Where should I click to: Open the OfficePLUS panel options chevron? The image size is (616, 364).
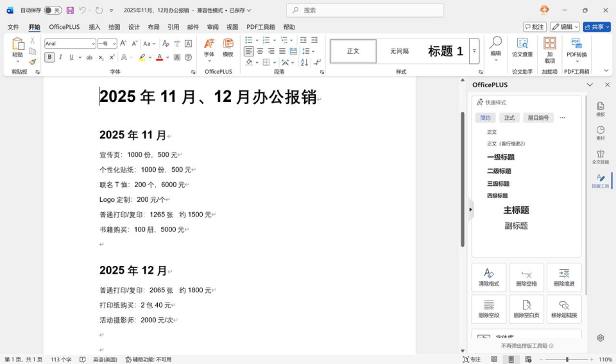(590, 85)
